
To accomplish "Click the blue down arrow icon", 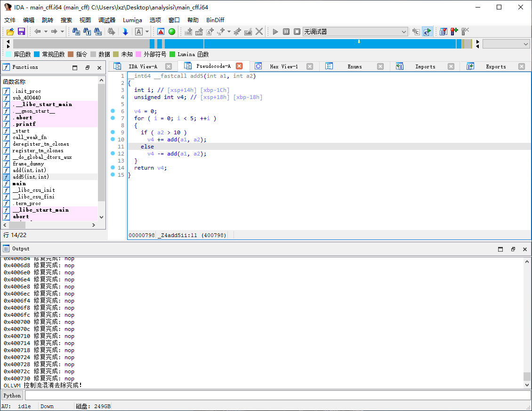I will point(125,32).
